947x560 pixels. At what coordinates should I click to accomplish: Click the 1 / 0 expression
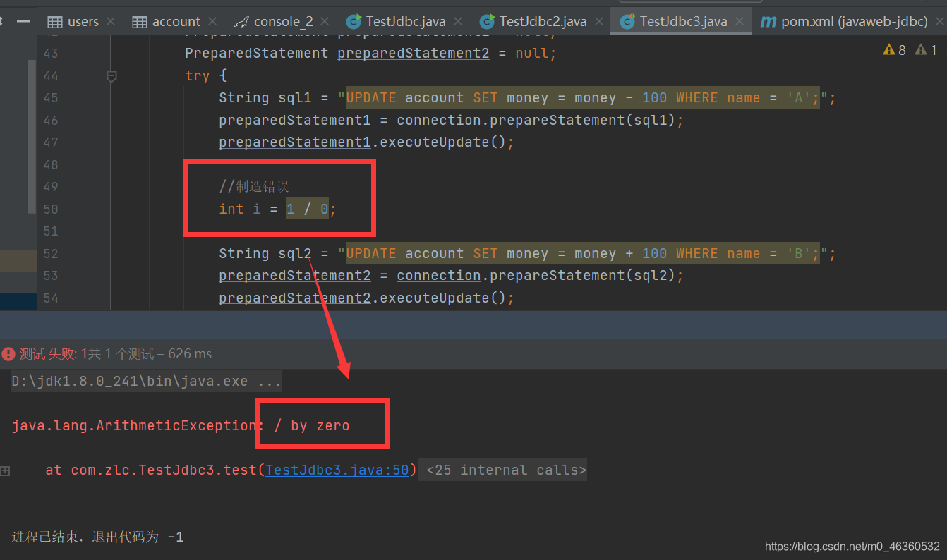308,209
